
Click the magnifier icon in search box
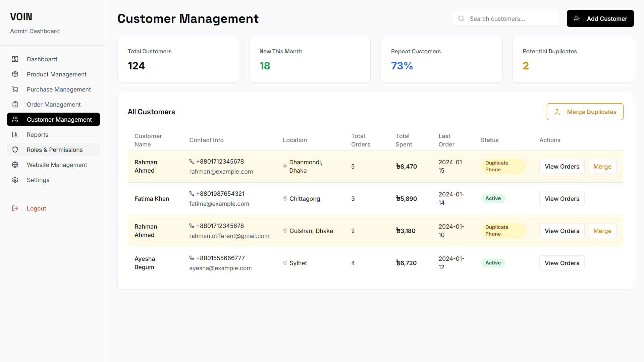tap(461, 19)
